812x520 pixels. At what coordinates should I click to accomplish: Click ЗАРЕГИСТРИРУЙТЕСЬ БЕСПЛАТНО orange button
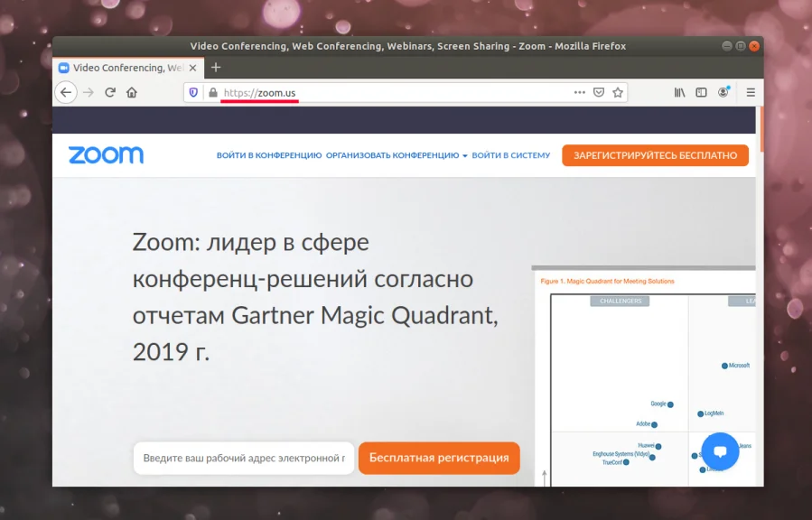pos(655,155)
